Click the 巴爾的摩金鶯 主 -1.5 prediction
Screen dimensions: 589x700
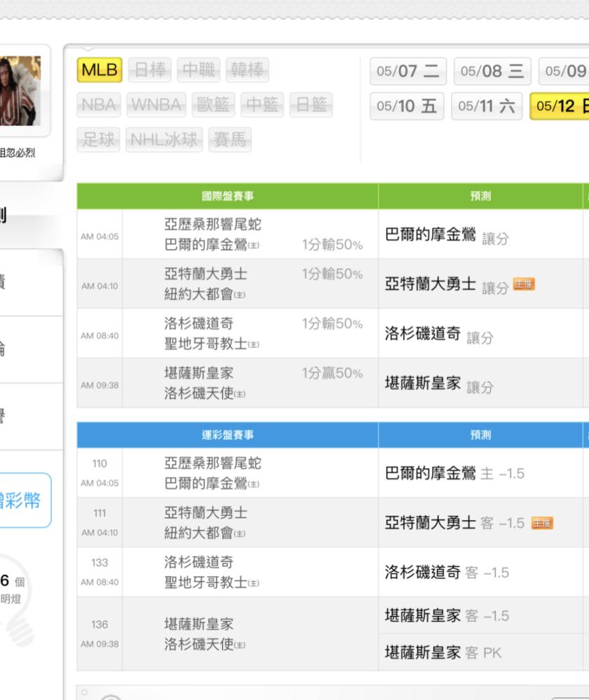click(x=455, y=473)
